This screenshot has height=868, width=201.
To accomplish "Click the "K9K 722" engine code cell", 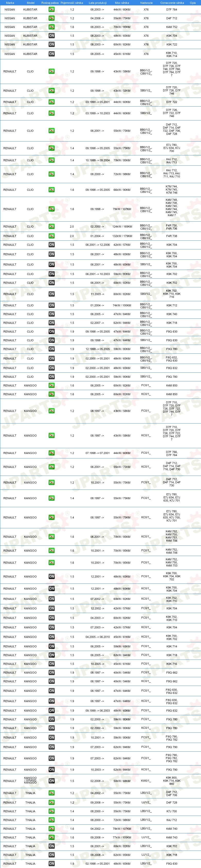I will click(172, 45).
